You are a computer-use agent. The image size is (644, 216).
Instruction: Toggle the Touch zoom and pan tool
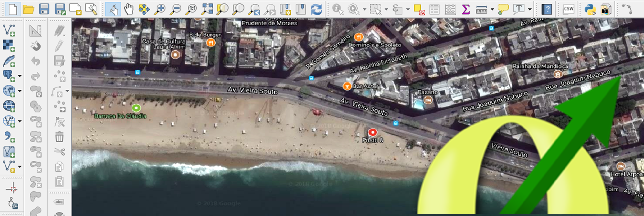(x=113, y=9)
